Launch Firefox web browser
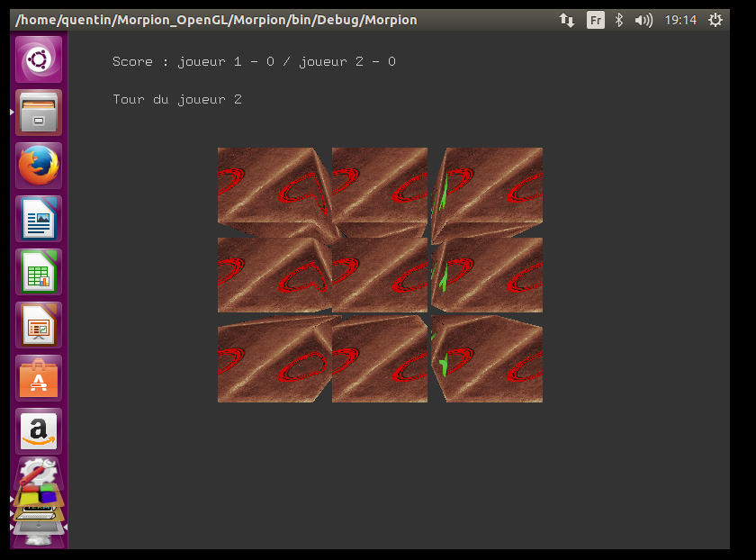This screenshot has height=560, width=756. point(39,166)
